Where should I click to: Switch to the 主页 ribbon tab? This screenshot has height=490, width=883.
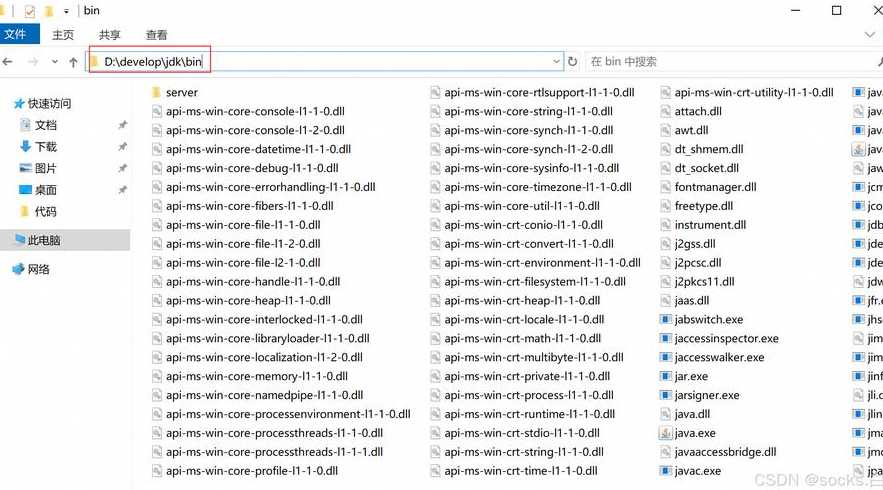(63, 35)
